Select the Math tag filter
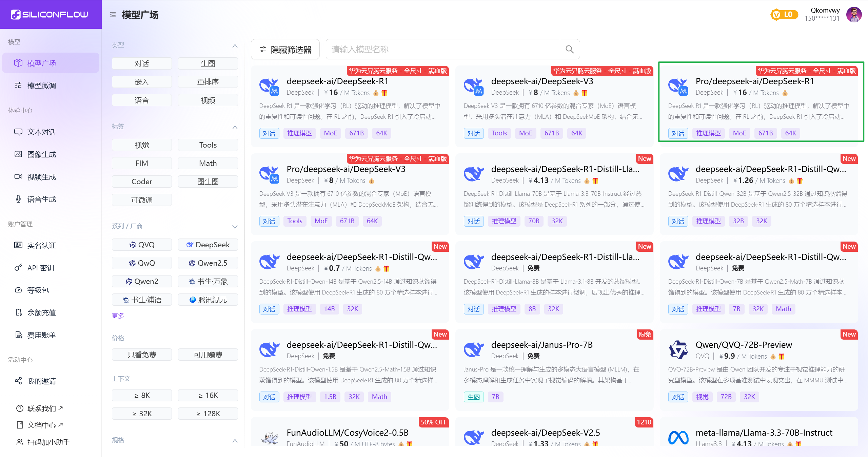This screenshot has width=868, height=457. [x=208, y=164]
